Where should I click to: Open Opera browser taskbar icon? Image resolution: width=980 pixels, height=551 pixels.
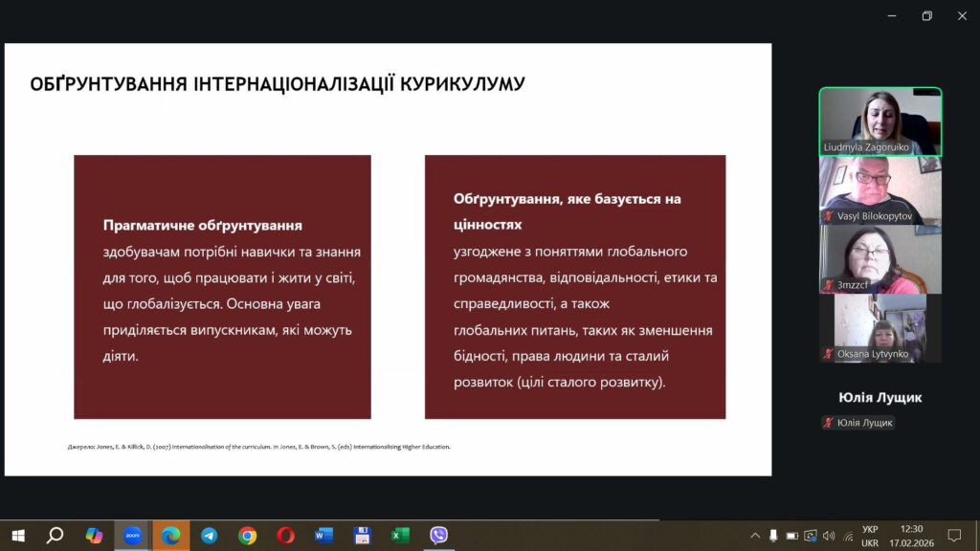[285, 536]
